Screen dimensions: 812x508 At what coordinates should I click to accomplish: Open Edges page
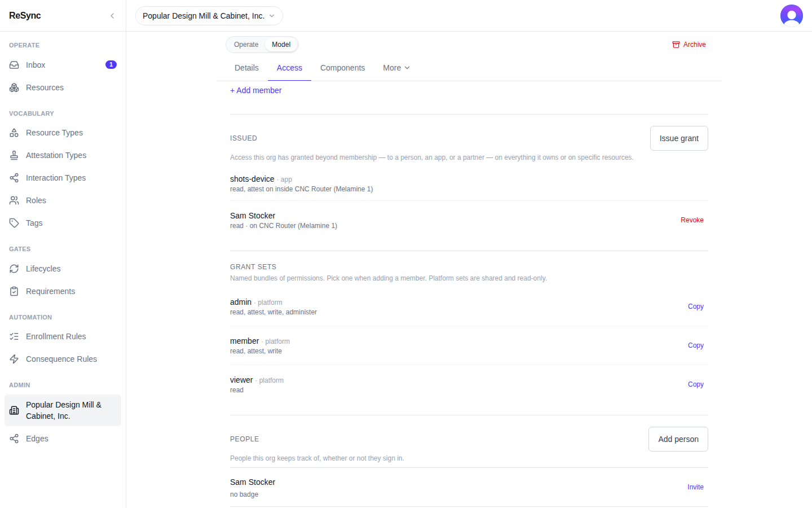tap(63, 439)
